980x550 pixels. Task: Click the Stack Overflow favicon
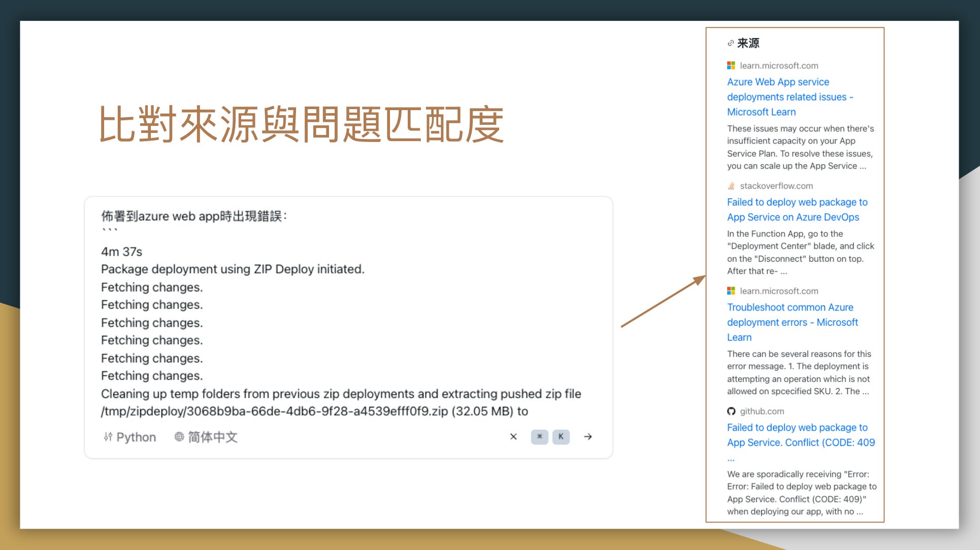pos(731,186)
